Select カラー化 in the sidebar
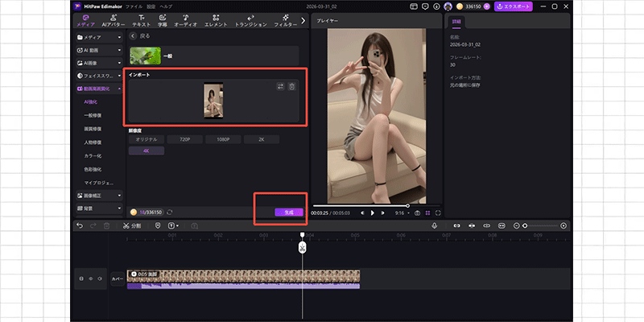Viewport: 644px width, 322px height. tap(93, 156)
